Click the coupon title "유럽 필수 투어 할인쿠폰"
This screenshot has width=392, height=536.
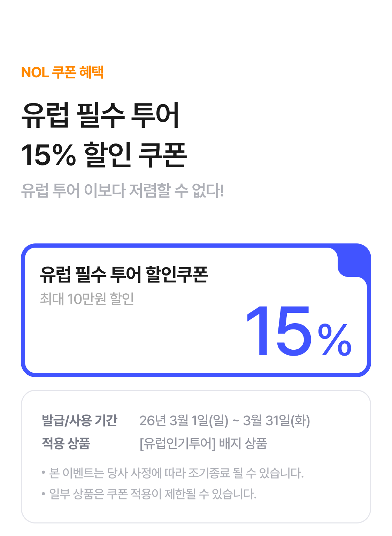(x=124, y=274)
